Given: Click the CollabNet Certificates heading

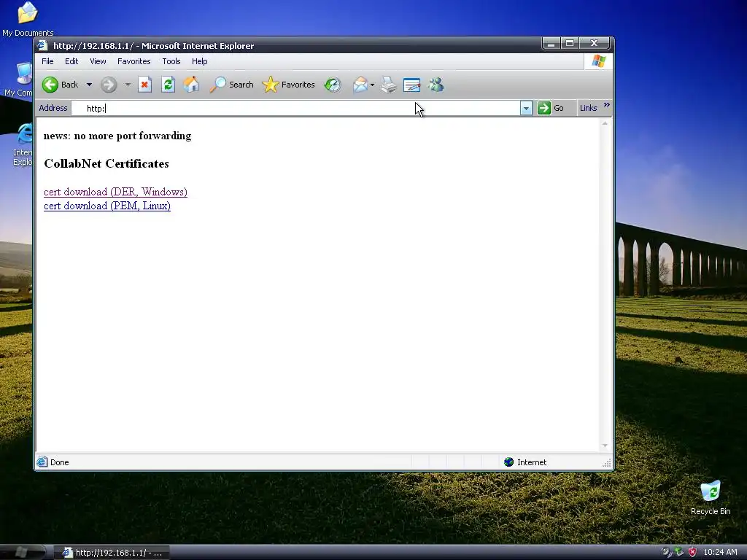Looking at the screenshot, I should click(107, 164).
